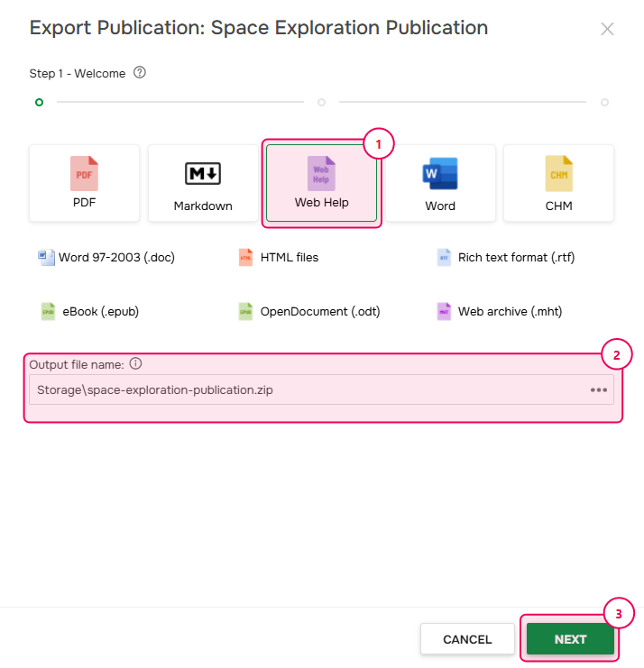Viewport: 644px width, 668px height.
Task: Click the Output file name input field
Action: [321, 389]
